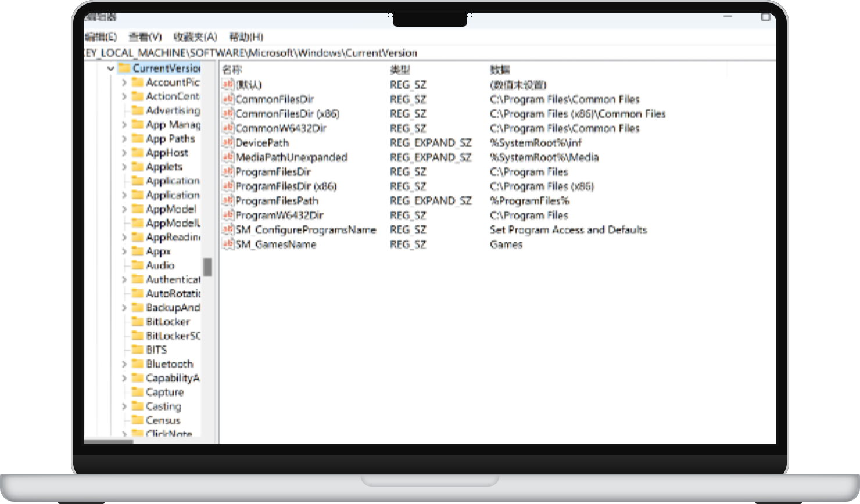
Task: Click the data cell 'Games'
Action: [506, 244]
